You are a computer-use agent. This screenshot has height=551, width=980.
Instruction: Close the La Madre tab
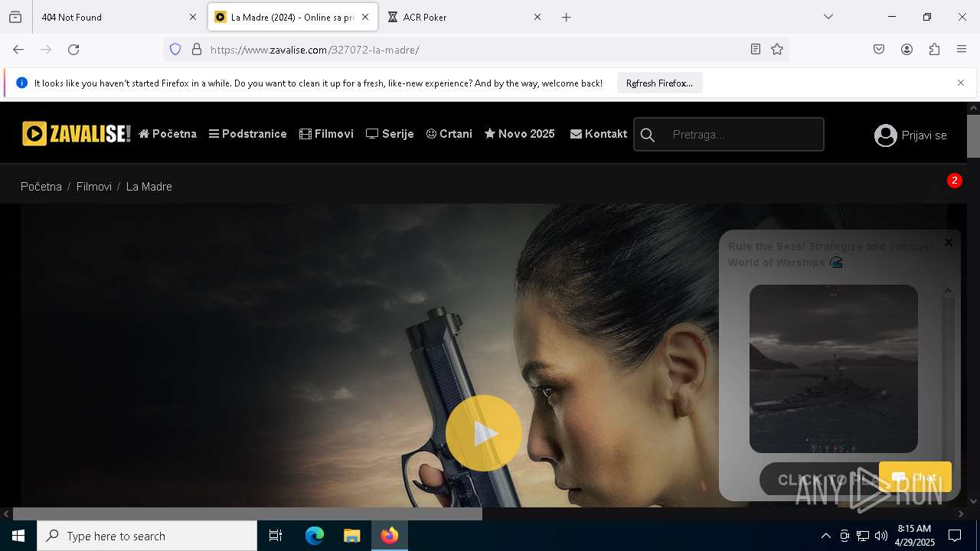click(x=365, y=17)
